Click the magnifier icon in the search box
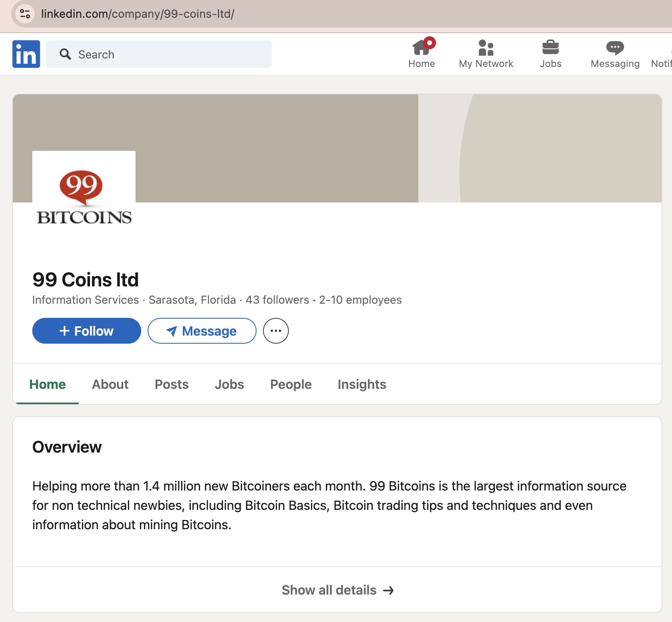672x622 pixels. [x=65, y=54]
